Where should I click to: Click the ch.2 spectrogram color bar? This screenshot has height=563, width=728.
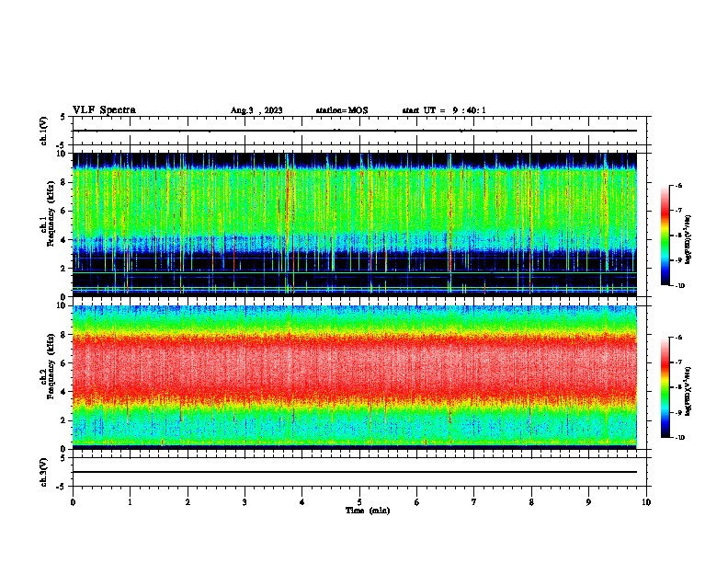(665, 387)
